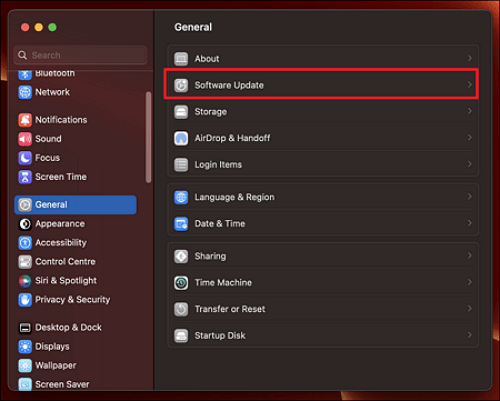Click the Login Items list icon
Screen dimensions: 500x401
[181, 165]
